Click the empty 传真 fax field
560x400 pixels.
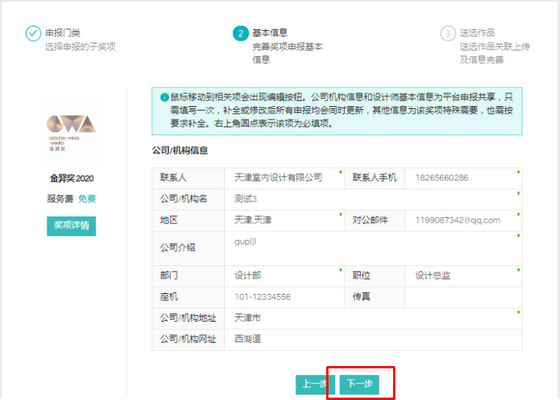pyautogui.click(x=464, y=297)
